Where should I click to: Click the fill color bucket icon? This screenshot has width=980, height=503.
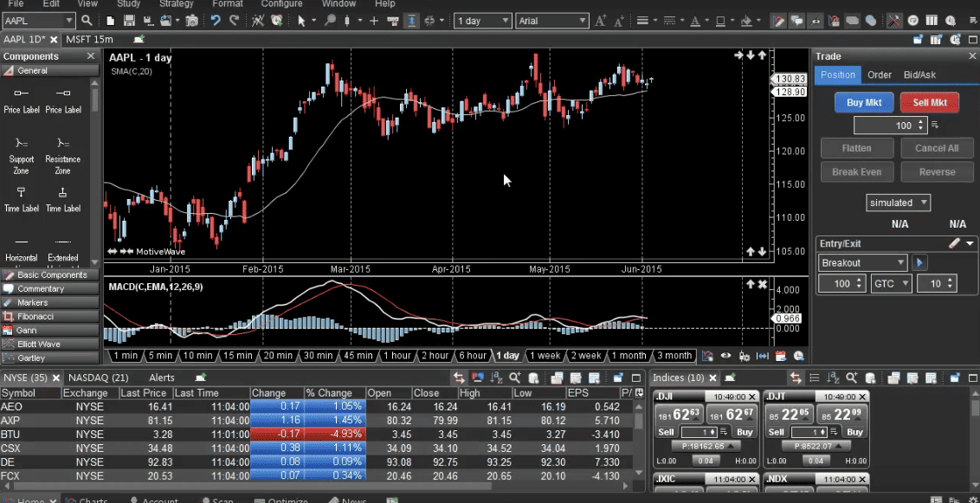[746, 21]
